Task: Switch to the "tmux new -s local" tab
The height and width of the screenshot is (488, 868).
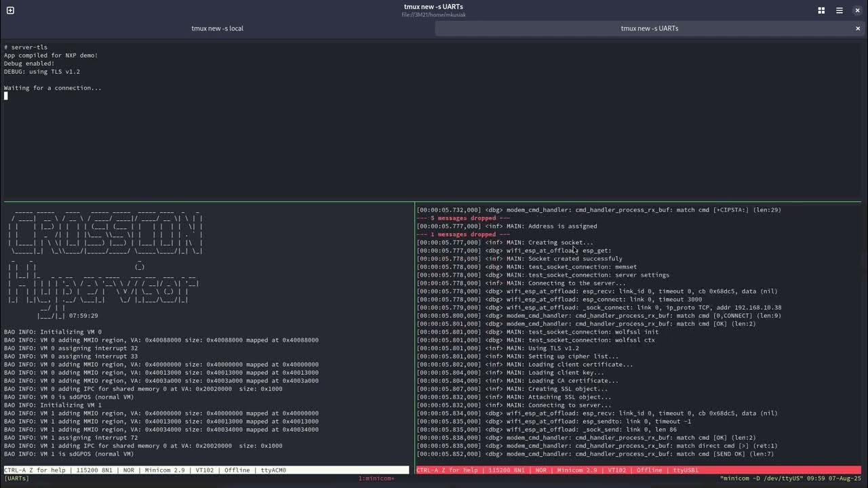Action: coord(216,28)
